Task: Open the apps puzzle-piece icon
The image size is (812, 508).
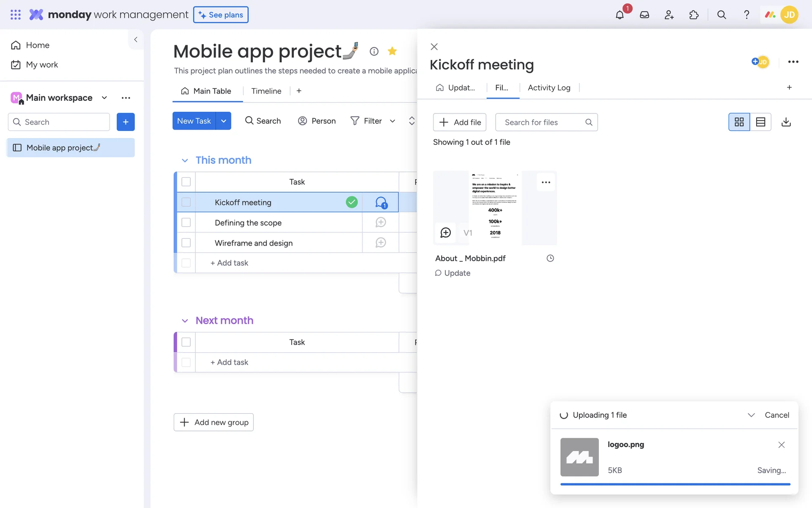Action: click(x=694, y=15)
